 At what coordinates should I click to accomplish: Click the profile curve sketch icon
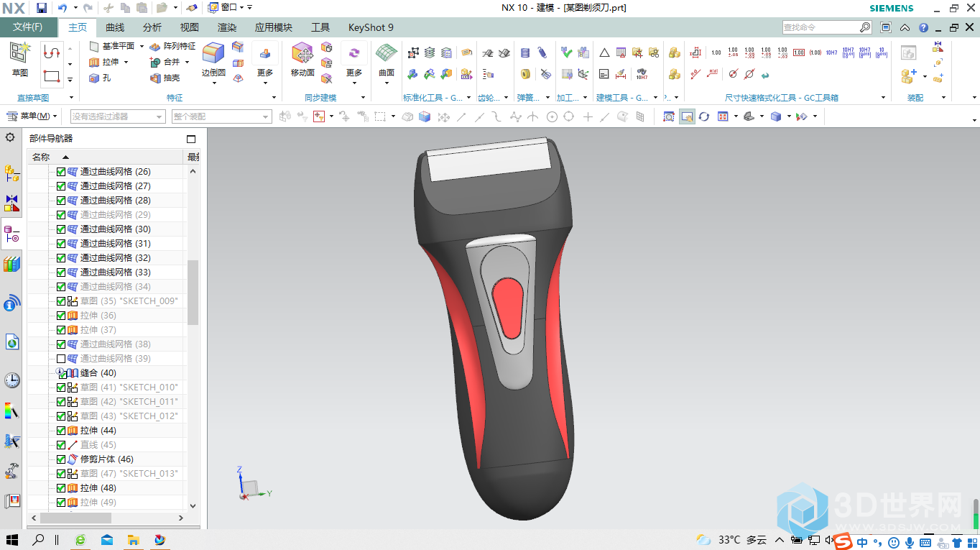coord(52,52)
